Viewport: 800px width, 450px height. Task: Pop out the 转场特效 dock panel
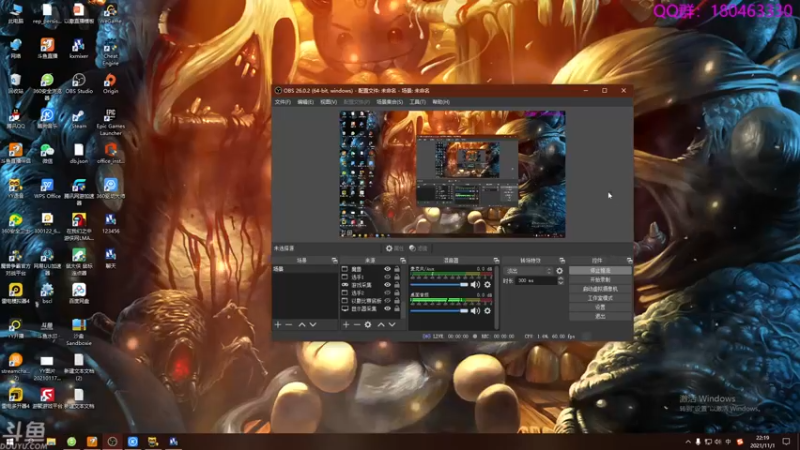click(562, 260)
